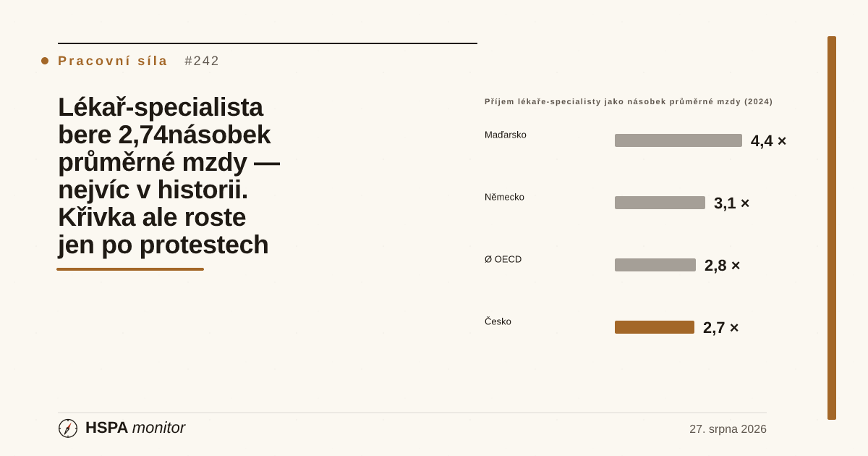
Task: Click the headline about Lékař-specialista
Action: point(169,176)
